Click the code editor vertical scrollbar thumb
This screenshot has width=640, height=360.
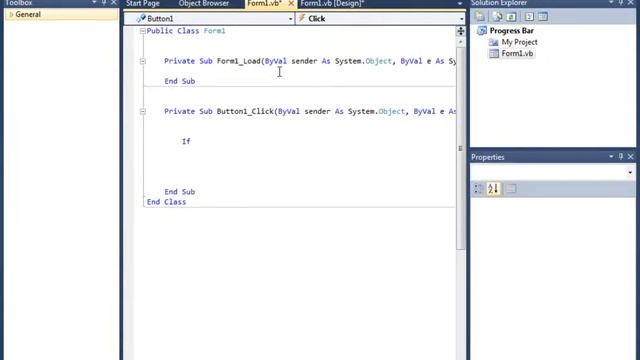(460, 148)
